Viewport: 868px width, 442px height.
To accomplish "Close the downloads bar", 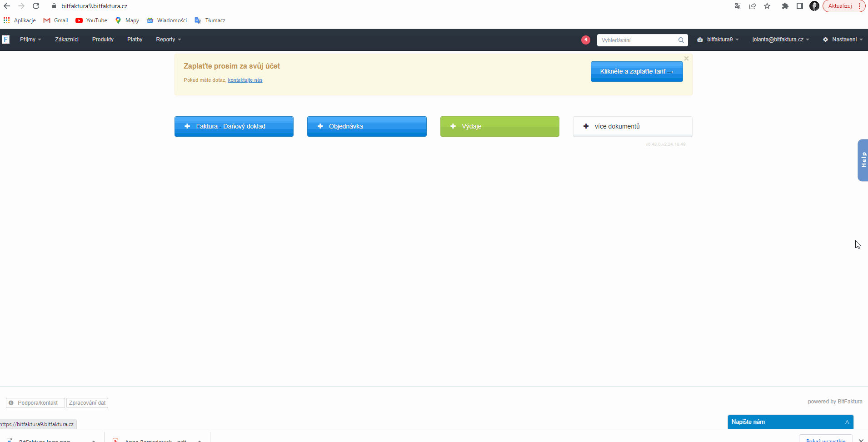I will coord(861,440).
